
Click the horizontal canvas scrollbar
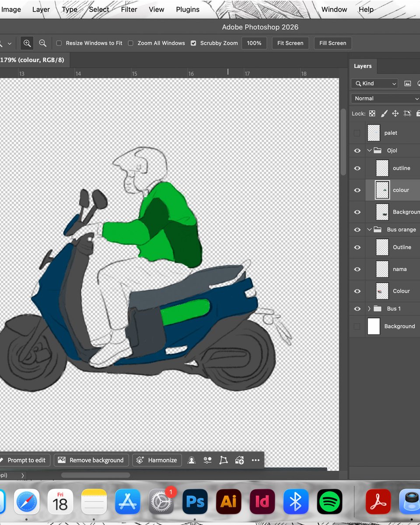tap(95, 475)
